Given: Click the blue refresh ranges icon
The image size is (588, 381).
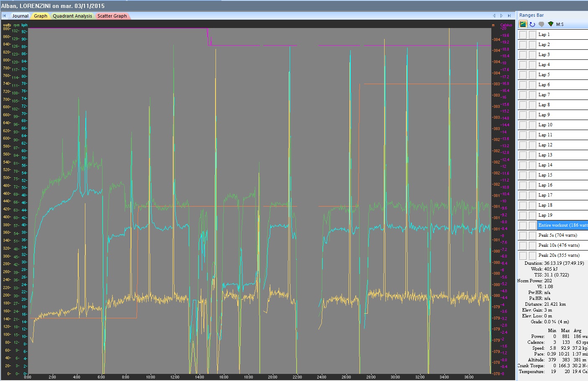Looking at the screenshot, I should [x=532, y=24].
